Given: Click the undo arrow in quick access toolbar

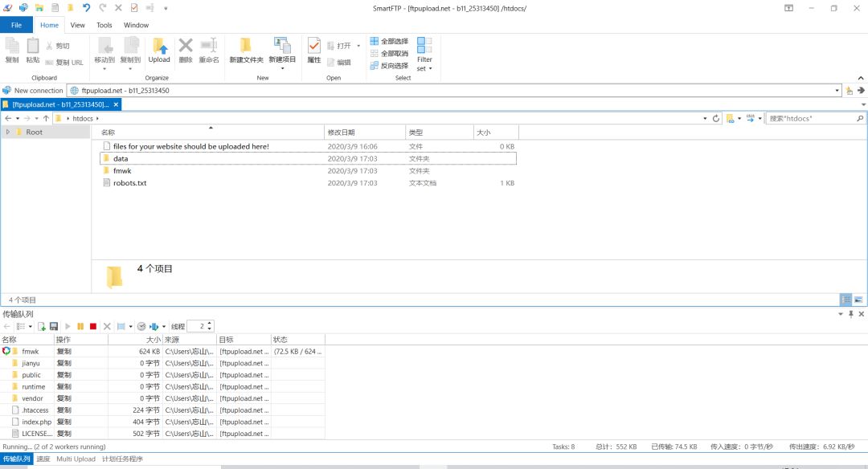Looking at the screenshot, I should pos(86,8).
